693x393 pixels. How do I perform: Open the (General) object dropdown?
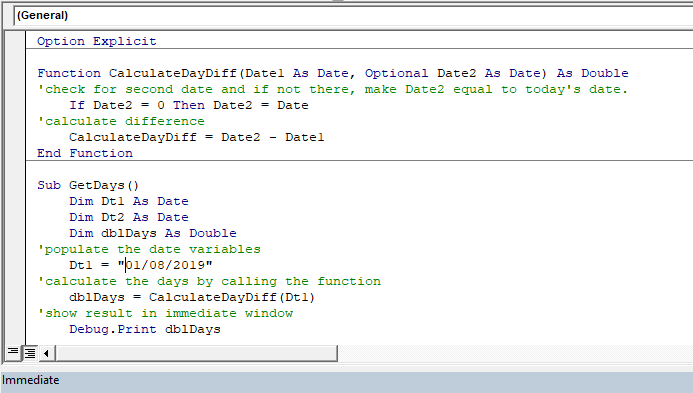(x=353, y=15)
